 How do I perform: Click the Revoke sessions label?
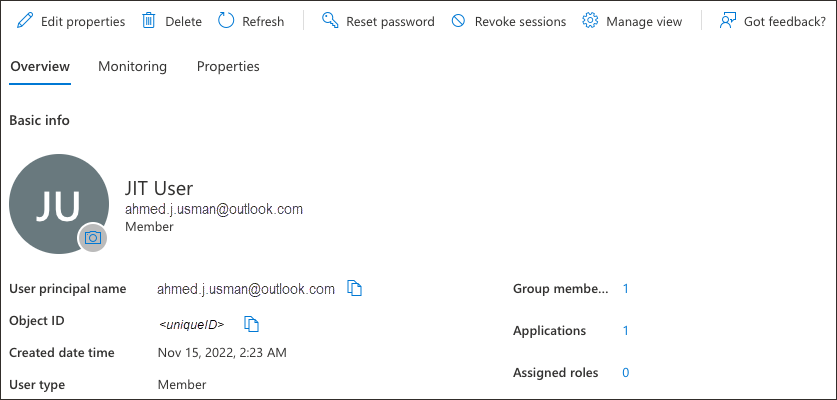click(520, 22)
